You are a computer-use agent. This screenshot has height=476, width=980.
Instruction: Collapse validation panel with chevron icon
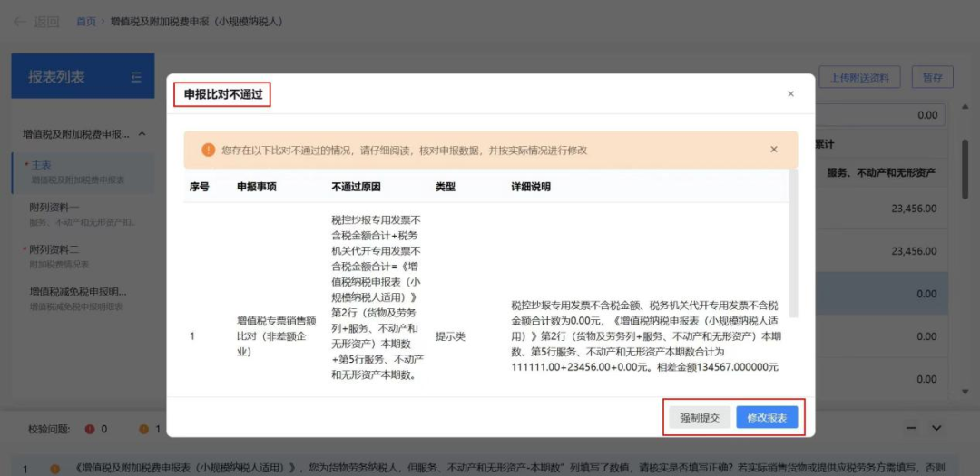(x=936, y=429)
